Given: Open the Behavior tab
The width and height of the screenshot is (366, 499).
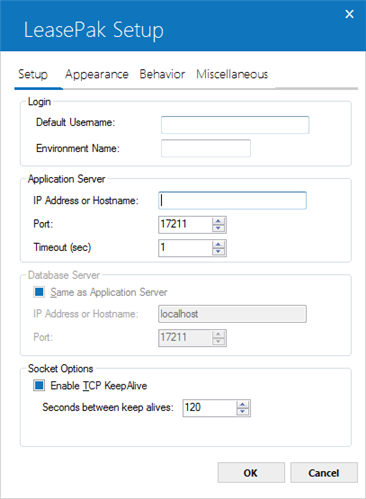Looking at the screenshot, I should pos(162,74).
